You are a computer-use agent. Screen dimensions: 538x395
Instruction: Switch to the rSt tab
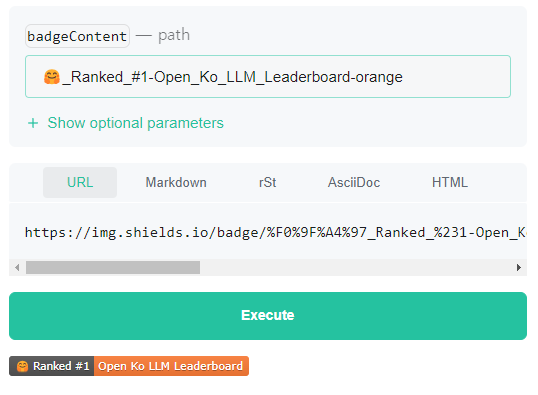pyautogui.click(x=268, y=182)
